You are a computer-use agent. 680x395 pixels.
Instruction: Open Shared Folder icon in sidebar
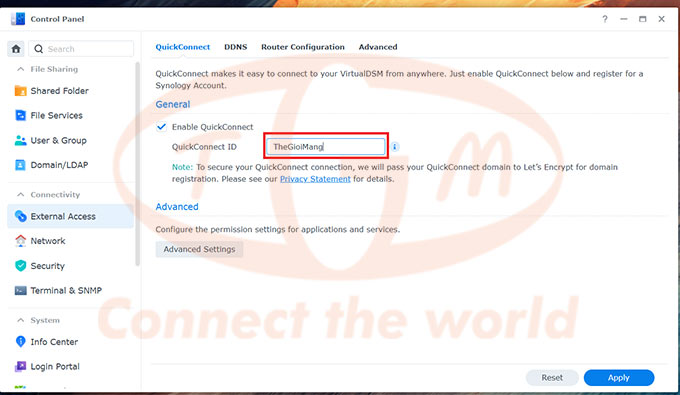(x=20, y=91)
